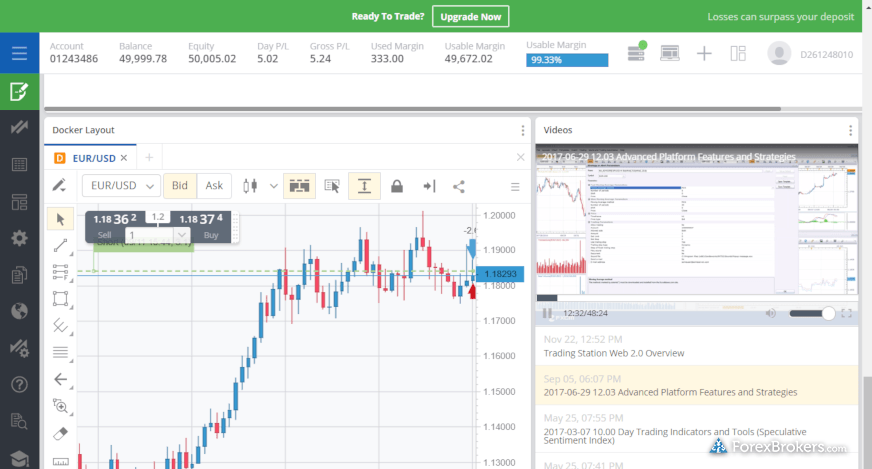The height and width of the screenshot is (469, 872).
Task: Mute the video speaker icon
Action: [771, 313]
